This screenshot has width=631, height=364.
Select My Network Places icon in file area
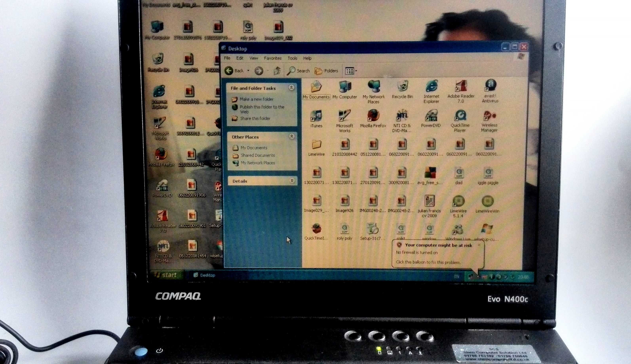(374, 92)
